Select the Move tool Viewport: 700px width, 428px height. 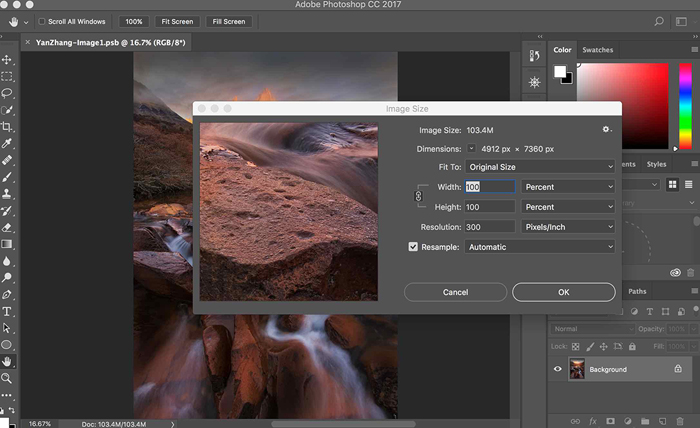click(x=7, y=60)
